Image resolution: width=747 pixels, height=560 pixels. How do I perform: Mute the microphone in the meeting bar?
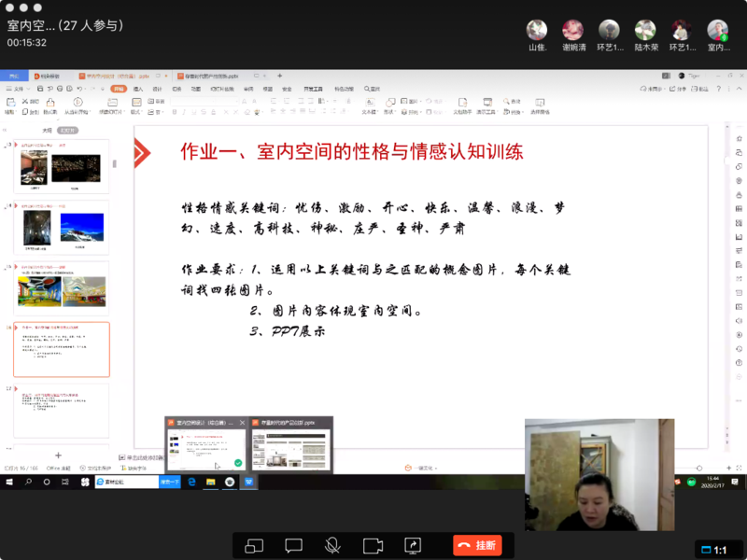(332, 545)
